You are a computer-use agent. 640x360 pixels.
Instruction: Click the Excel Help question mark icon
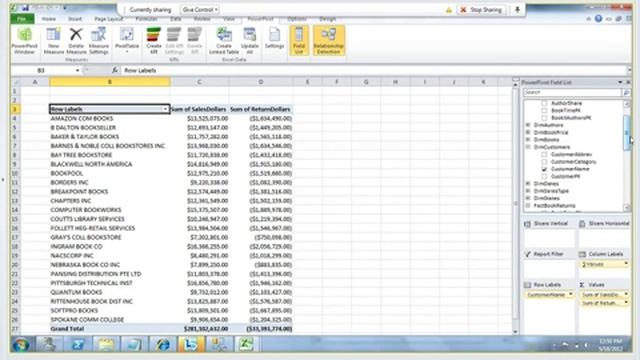598,19
